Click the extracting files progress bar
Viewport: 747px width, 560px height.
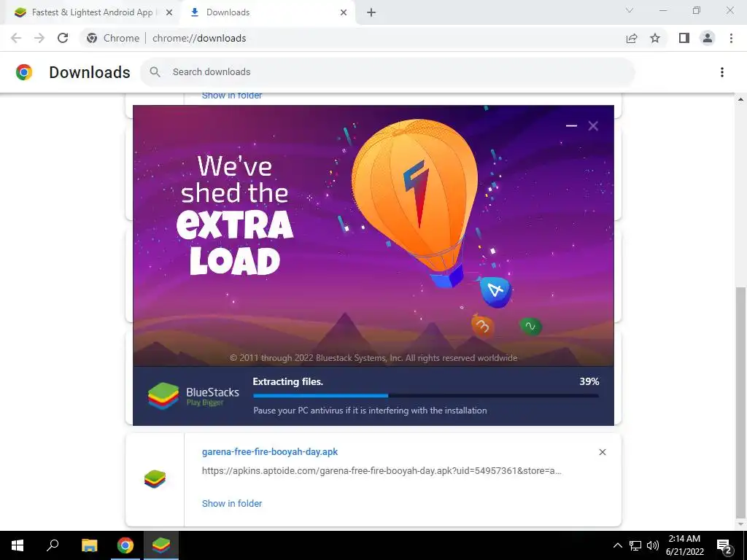[x=426, y=395]
